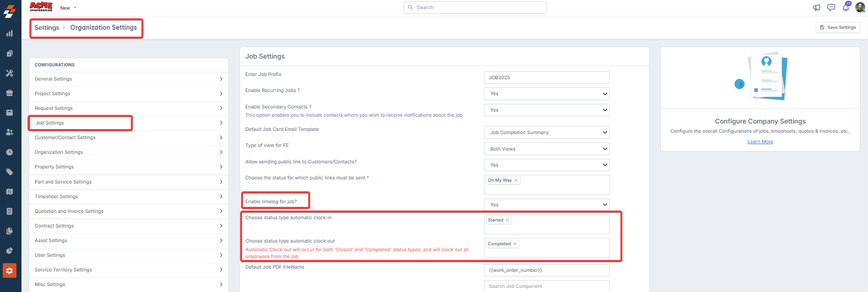The image size is (868, 292).
Task: Remove the 'Started' clock-in status tag
Action: pos(507,220)
